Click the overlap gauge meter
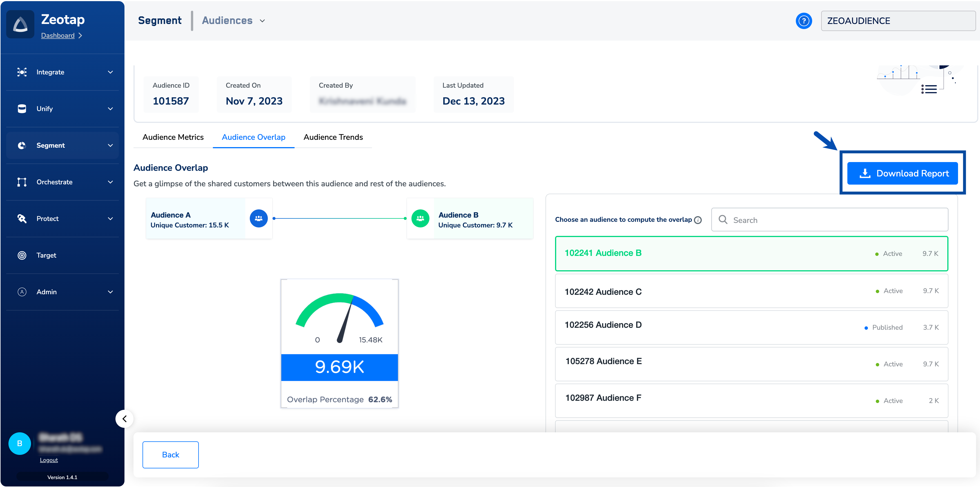This screenshot has width=980, height=487. 339,318
